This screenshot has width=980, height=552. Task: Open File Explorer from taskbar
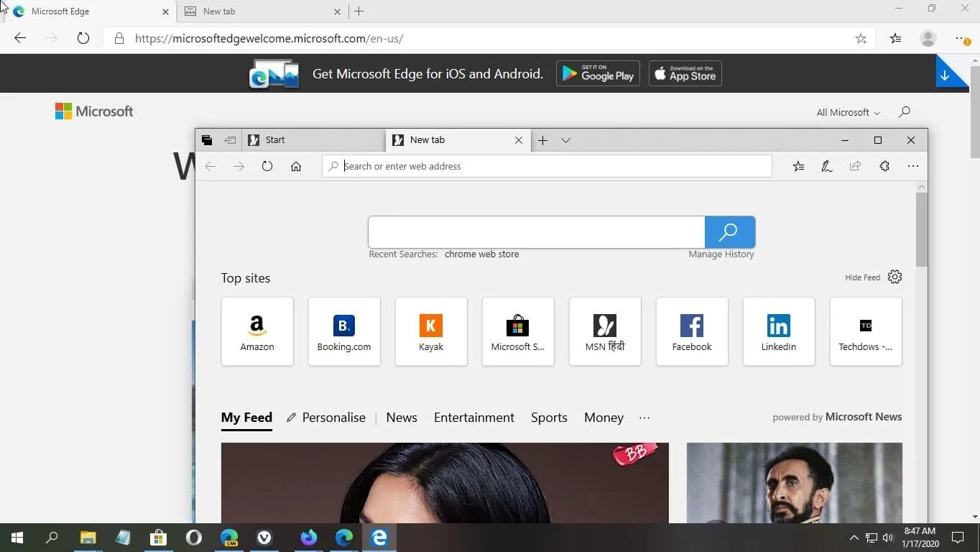click(x=88, y=538)
